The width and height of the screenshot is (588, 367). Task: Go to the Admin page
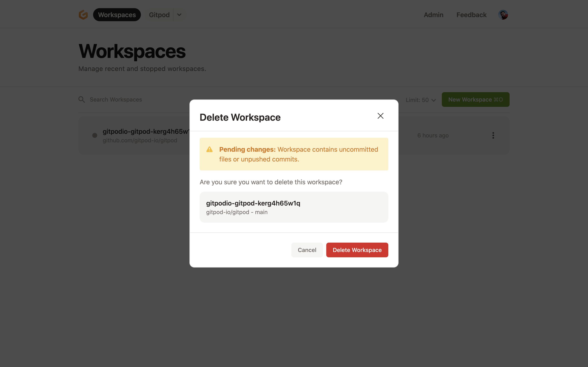tap(433, 15)
